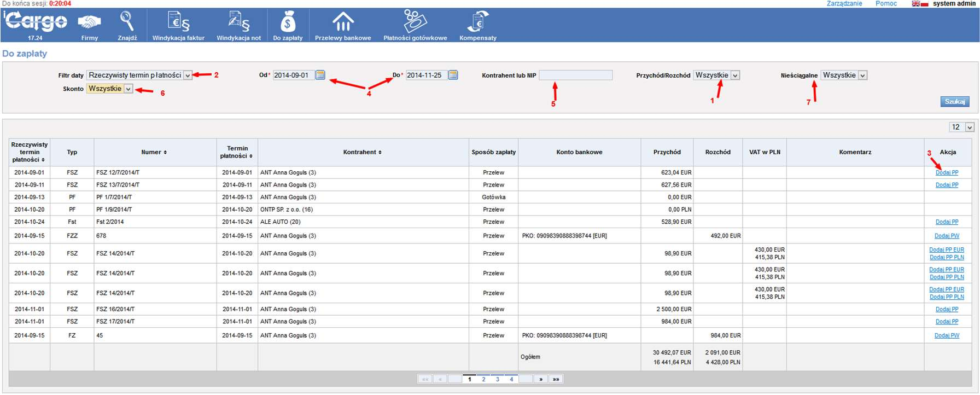Click the Do zapłaty page heading

[x=25, y=54]
